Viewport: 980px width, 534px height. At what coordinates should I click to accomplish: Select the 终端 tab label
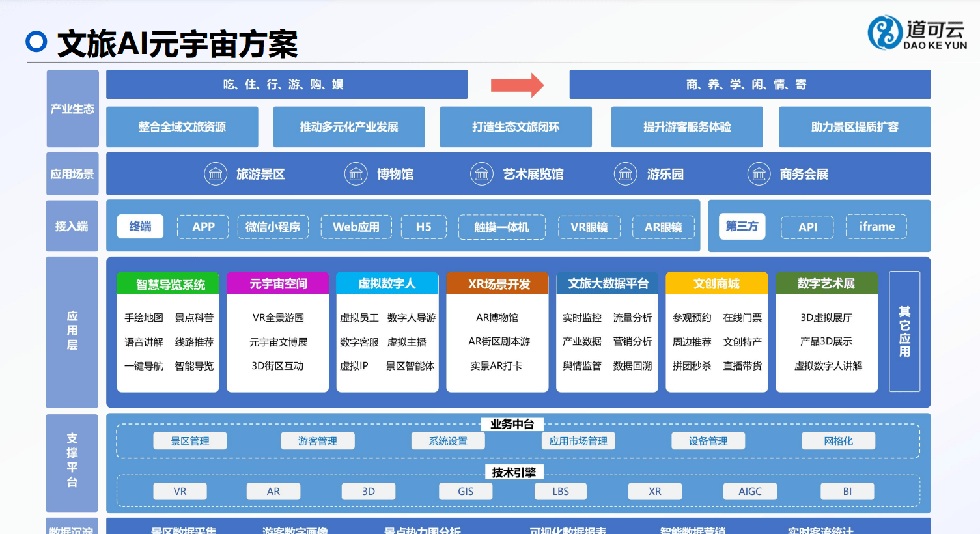(x=140, y=226)
